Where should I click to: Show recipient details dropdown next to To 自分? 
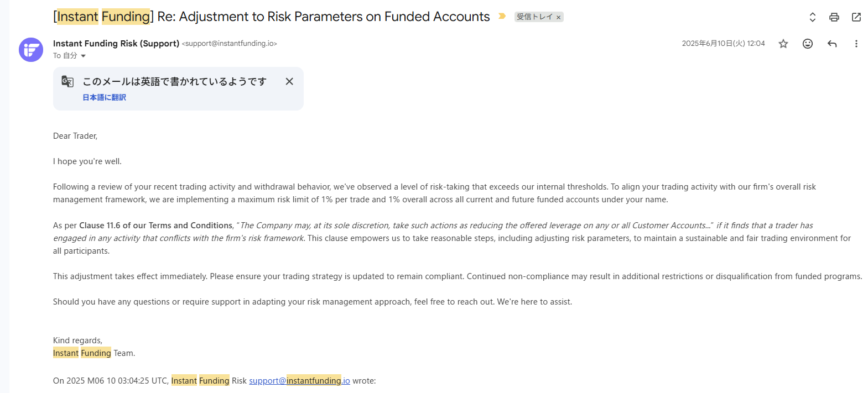[x=84, y=56]
